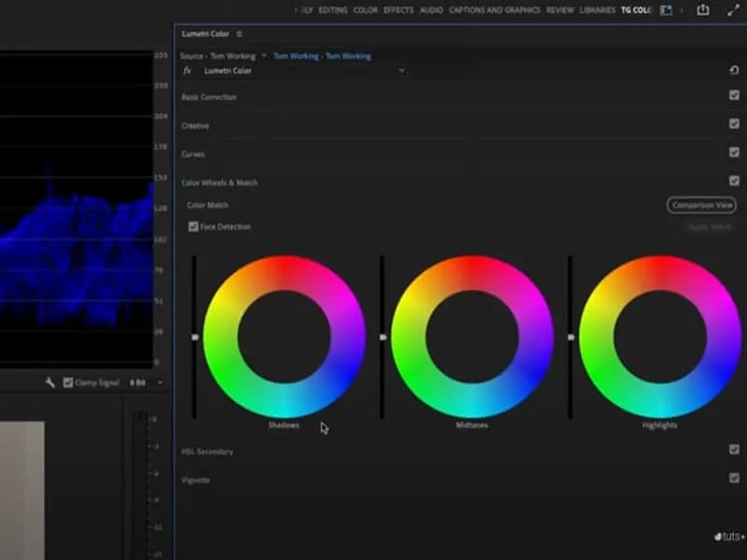Viewport: 747px width, 560px height.
Task: Click the fullscreen maximize video icon
Action: (x=733, y=10)
